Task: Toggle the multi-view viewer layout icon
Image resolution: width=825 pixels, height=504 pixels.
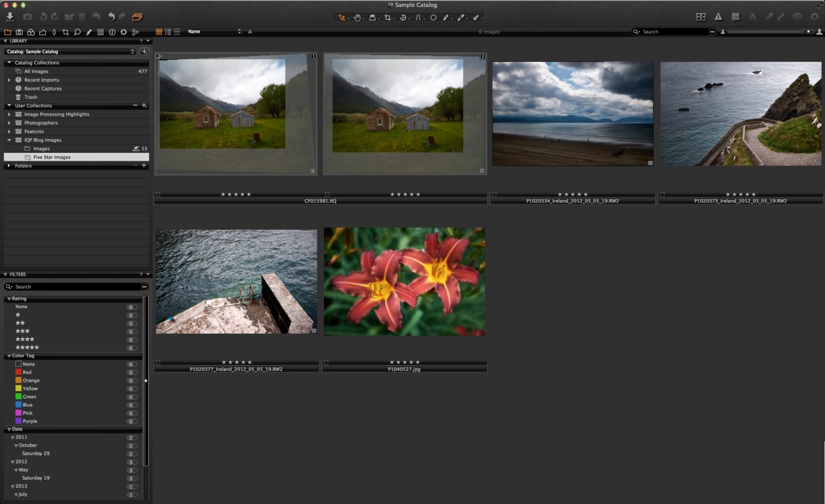Action: click(x=701, y=17)
